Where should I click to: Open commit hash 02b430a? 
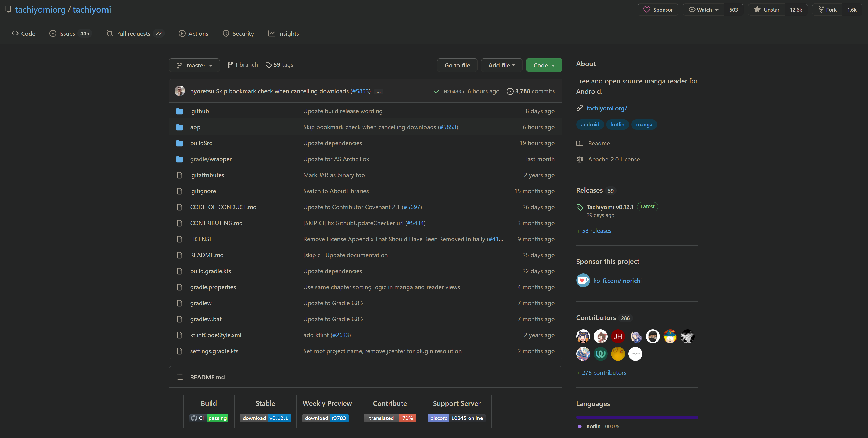(454, 92)
